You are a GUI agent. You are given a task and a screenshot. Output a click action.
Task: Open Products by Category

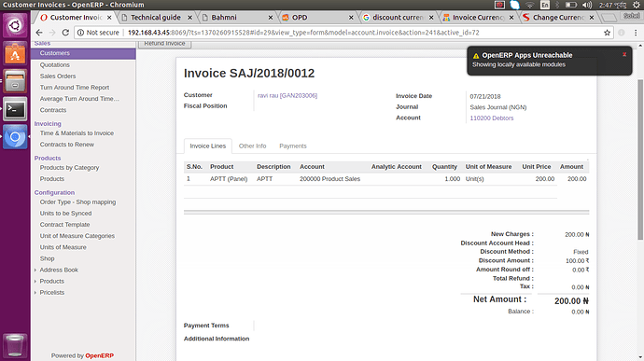click(x=69, y=168)
